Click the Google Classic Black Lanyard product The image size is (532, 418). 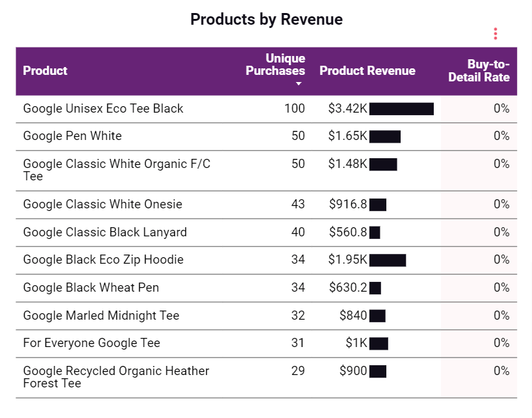click(105, 232)
